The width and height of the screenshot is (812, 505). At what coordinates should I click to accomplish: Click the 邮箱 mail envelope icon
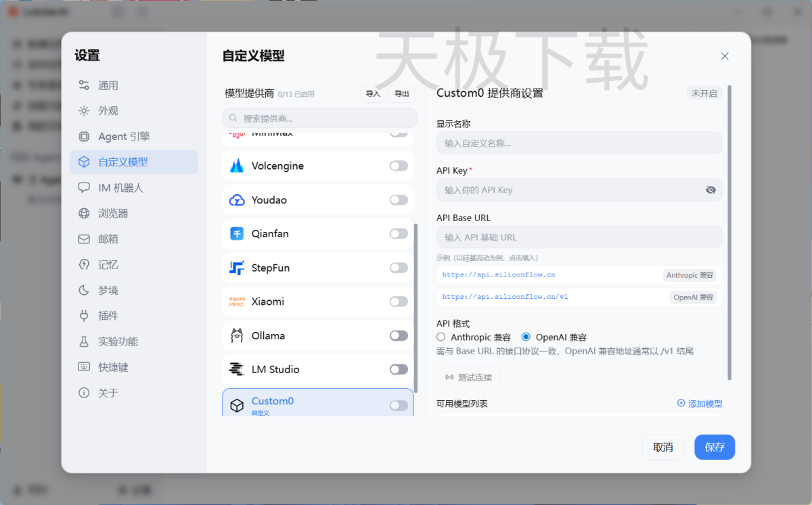(x=84, y=239)
